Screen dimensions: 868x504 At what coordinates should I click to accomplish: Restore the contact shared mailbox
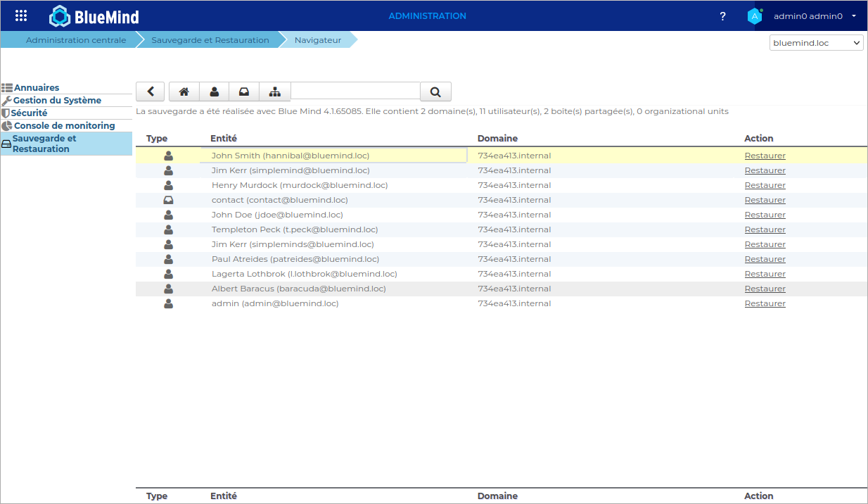click(x=765, y=200)
